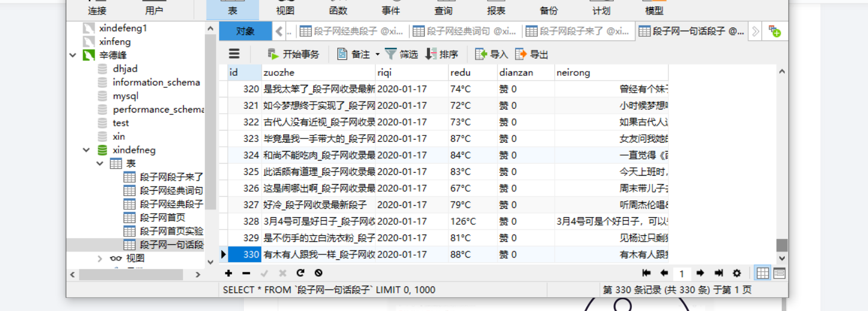Screen dimensions: 868x311
Task: Click the 用户 user button
Action: point(154,8)
